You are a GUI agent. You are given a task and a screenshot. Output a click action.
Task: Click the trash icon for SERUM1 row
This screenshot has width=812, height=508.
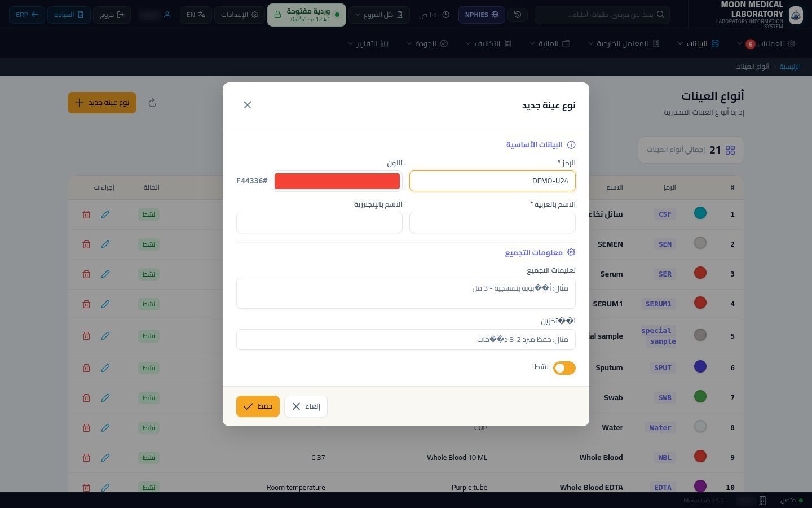[86, 304]
